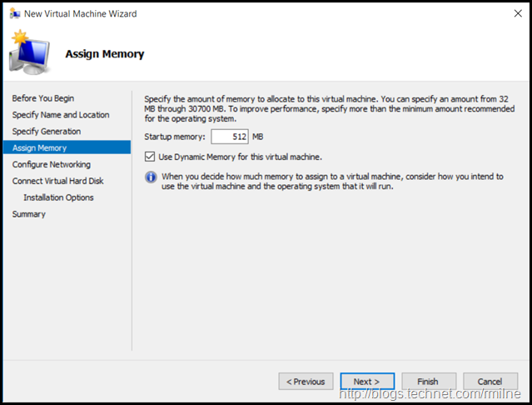Image resolution: width=532 pixels, height=405 pixels.
Task: Click the wizard icon in the title bar
Action: tap(14, 13)
